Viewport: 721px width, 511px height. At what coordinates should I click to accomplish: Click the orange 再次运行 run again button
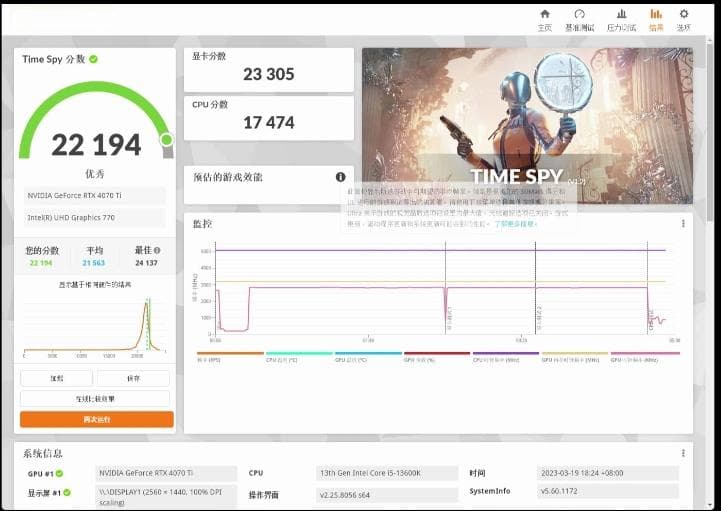point(97,419)
